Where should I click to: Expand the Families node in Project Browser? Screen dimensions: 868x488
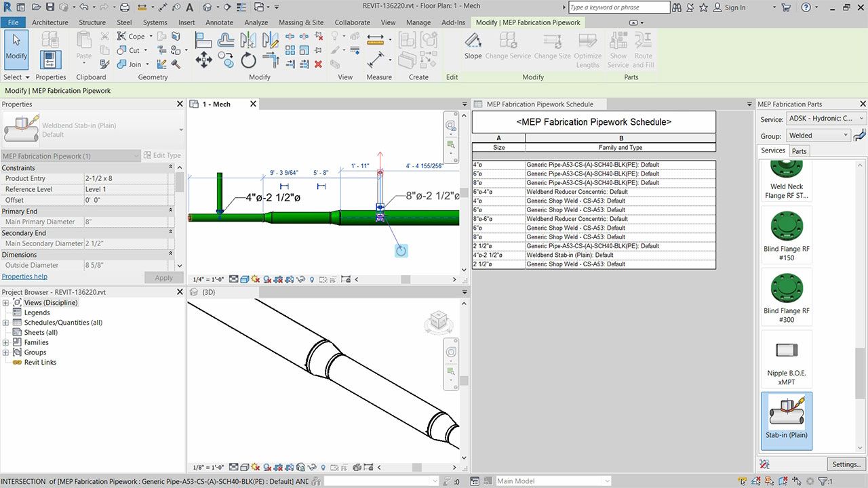5,343
